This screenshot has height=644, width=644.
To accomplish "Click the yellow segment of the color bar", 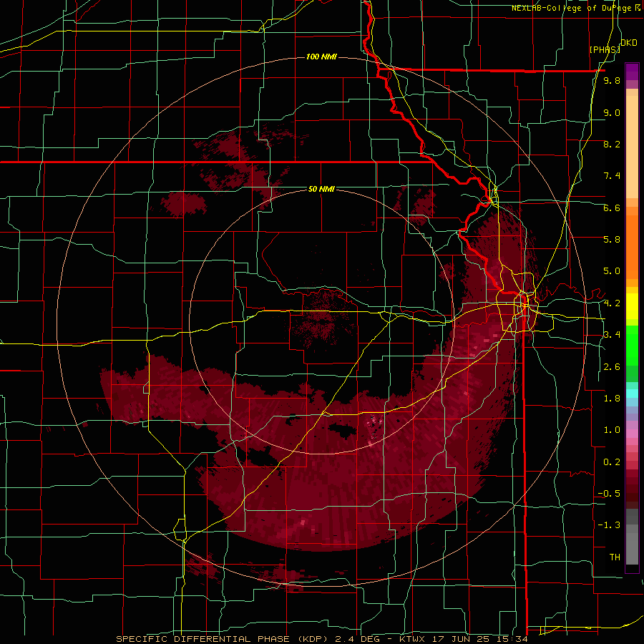I will pyautogui.click(x=632, y=306).
